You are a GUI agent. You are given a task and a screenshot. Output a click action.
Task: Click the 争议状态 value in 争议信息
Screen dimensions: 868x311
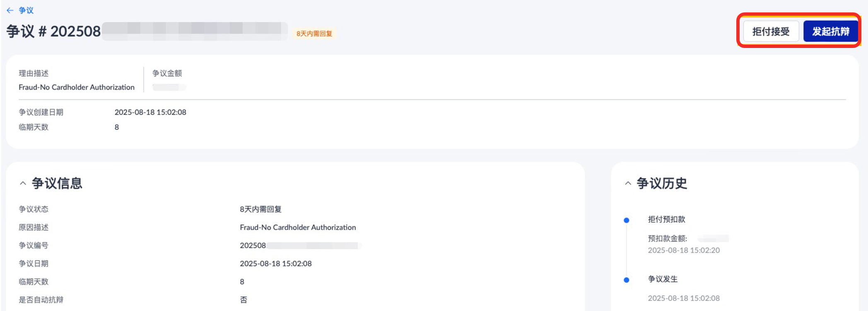[x=260, y=209]
